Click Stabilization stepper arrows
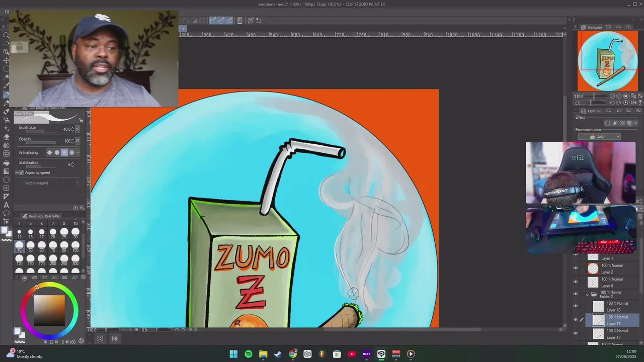This screenshot has height=362, width=644. point(72,164)
